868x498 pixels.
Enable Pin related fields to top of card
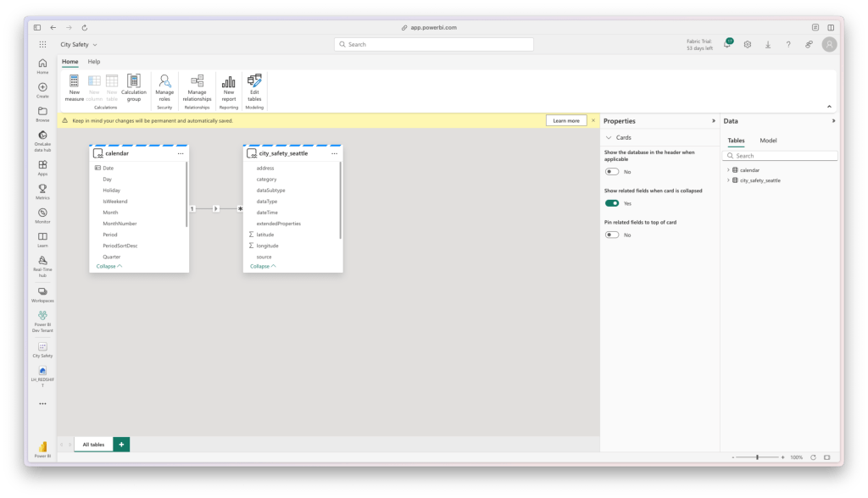point(611,235)
